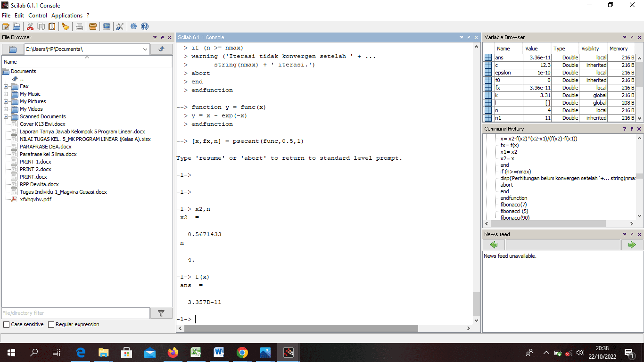Click the Print toolbar icon
Screen dimensions: 644x362
[79, 26]
